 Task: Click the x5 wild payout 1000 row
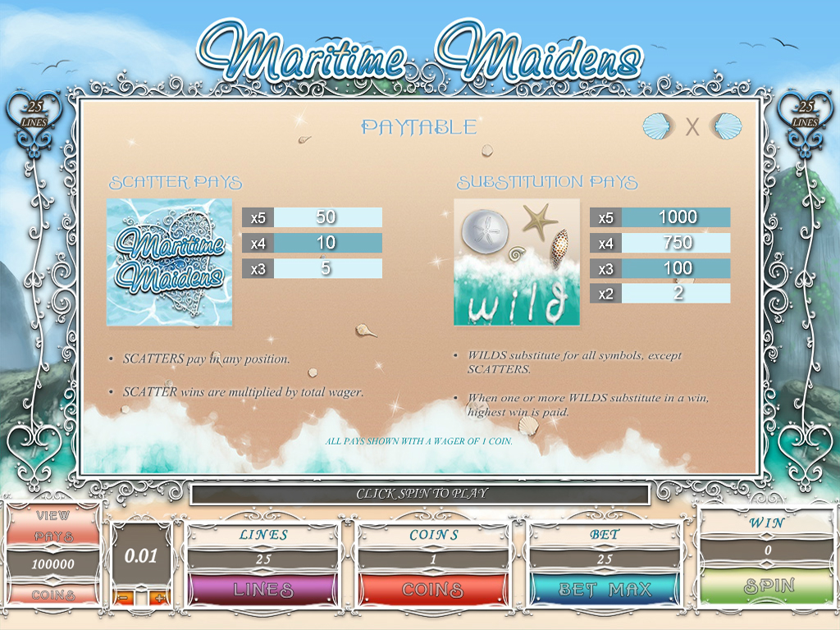pyautogui.click(x=660, y=217)
